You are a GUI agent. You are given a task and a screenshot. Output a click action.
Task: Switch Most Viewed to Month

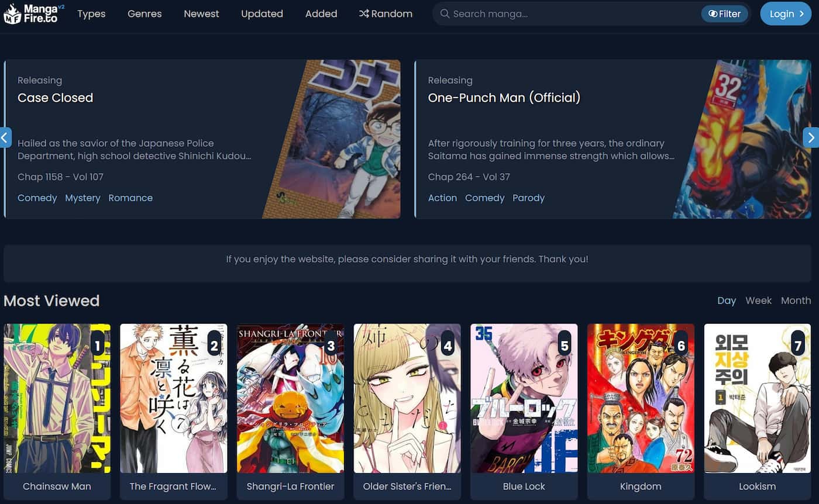796,301
